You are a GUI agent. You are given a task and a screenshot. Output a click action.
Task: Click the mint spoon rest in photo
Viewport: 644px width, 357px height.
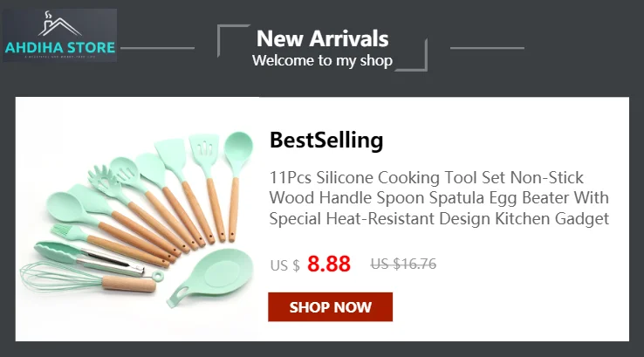click(x=209, y=278)
